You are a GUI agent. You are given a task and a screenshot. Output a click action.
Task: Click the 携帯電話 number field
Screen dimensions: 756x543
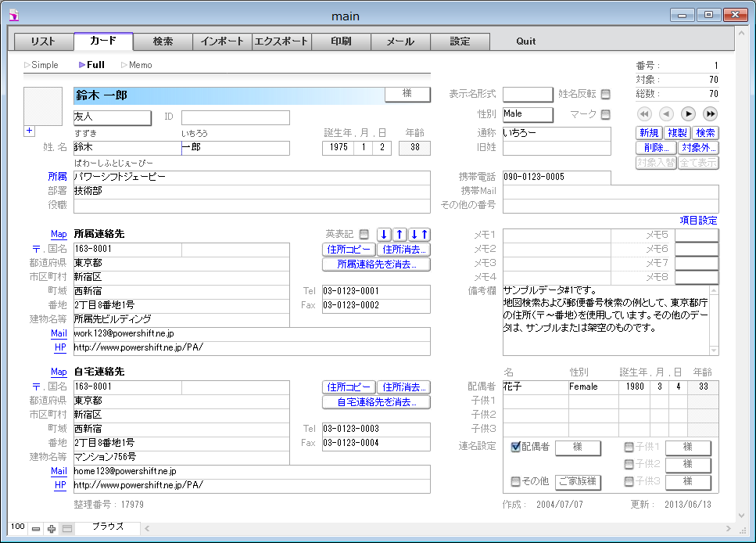coord(556,178)
